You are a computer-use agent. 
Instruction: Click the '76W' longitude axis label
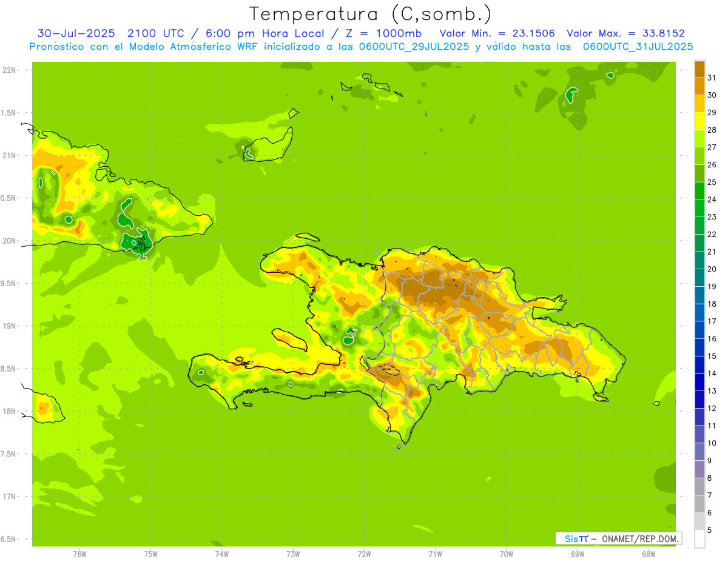79,554
